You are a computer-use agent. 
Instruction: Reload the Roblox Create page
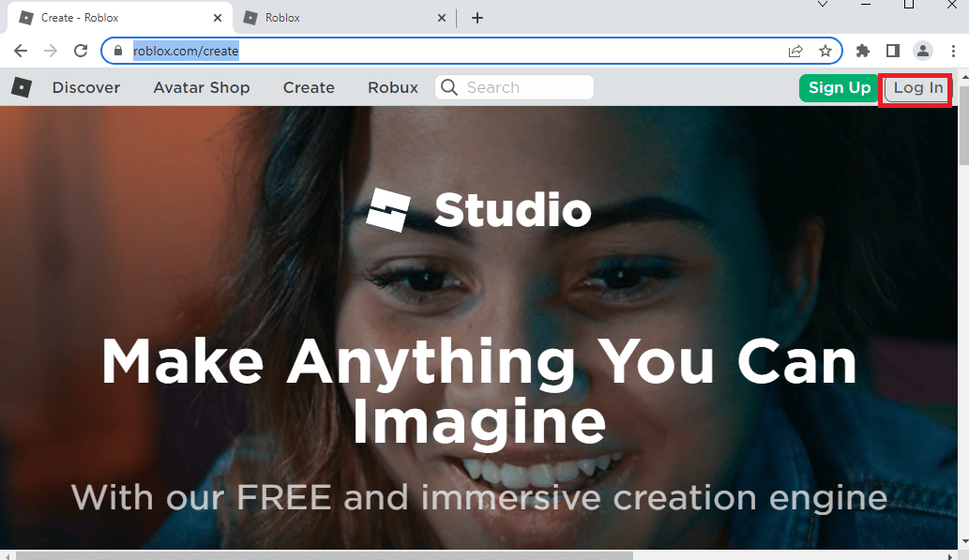[x=81, y=51]
